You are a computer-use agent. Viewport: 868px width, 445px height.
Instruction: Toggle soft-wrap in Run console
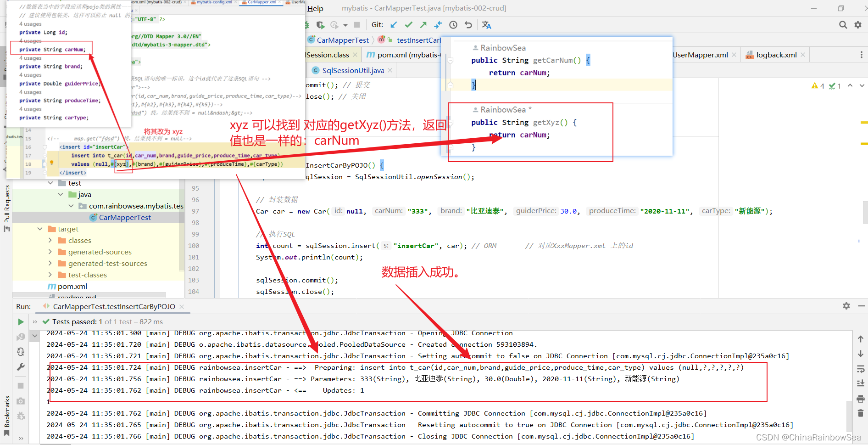pos(861,369)
